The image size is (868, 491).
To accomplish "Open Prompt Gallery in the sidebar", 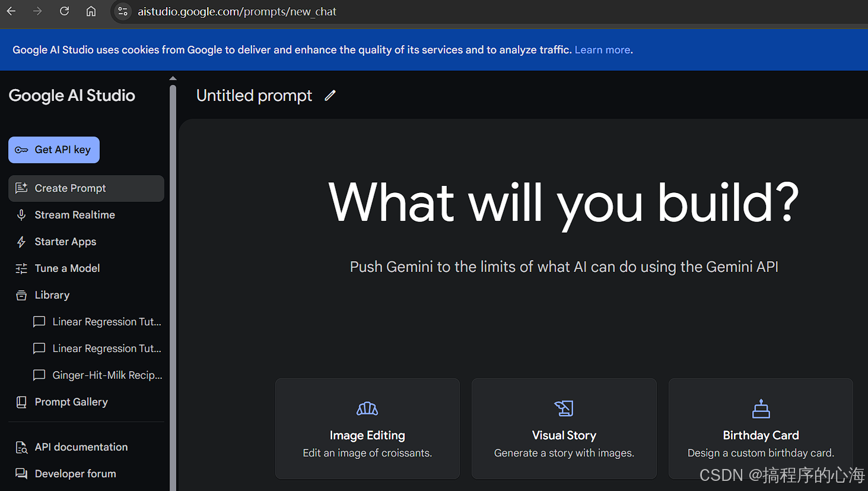I will pyautogui.click(x=86, y=402).
